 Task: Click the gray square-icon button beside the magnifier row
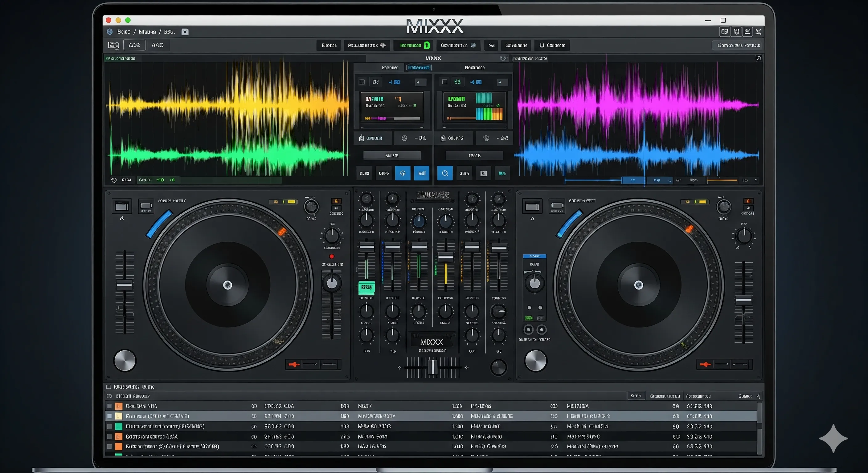484,173
